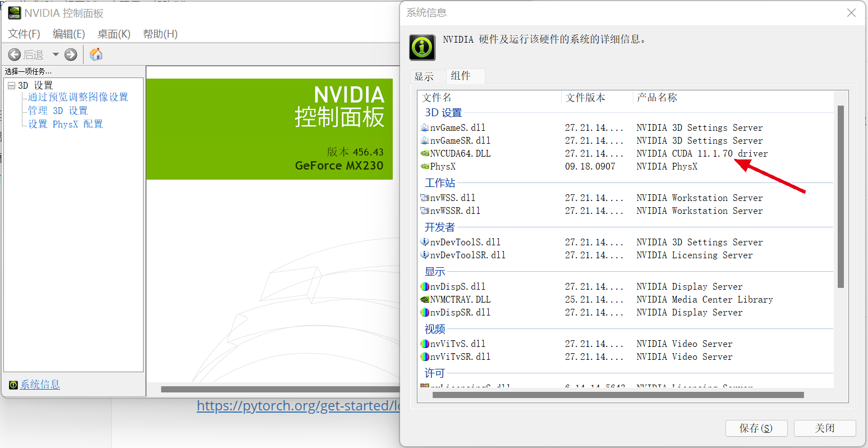Select 管理 3D 设置 in task tree

[58, 111]
